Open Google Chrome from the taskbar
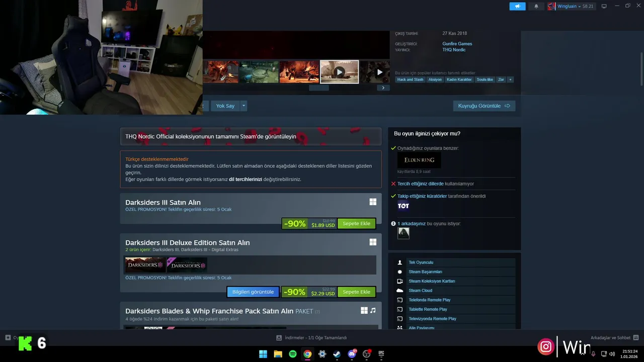 [x=307, y=354]
